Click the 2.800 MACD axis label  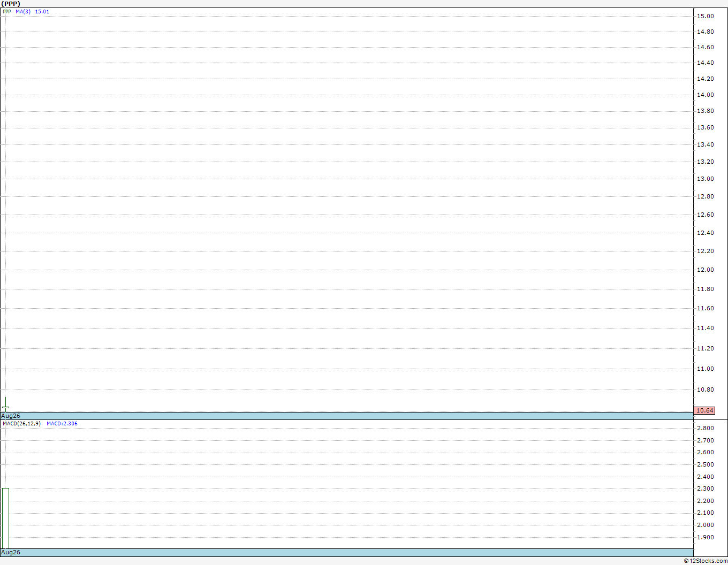tap(705, 428)
